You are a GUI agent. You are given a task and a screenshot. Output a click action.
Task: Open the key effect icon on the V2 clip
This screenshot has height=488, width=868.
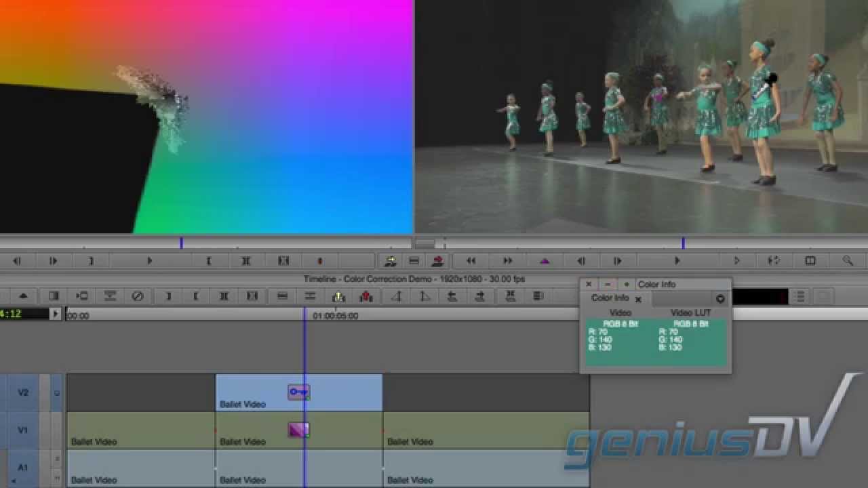[298, 392]
